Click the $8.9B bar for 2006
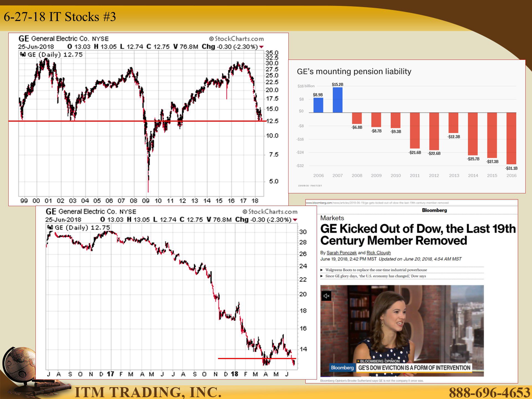The width and height of the screenshot is (532, 399). coord(318,105)
